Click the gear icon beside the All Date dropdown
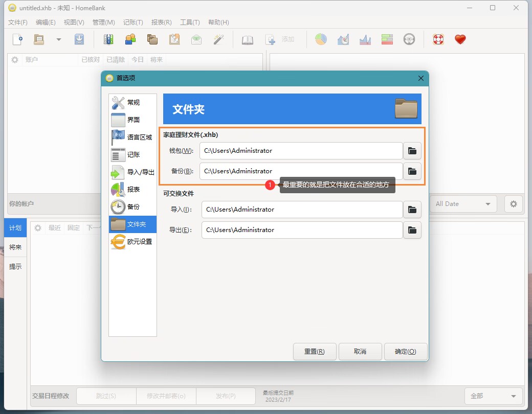 click(x=514, y=204)
